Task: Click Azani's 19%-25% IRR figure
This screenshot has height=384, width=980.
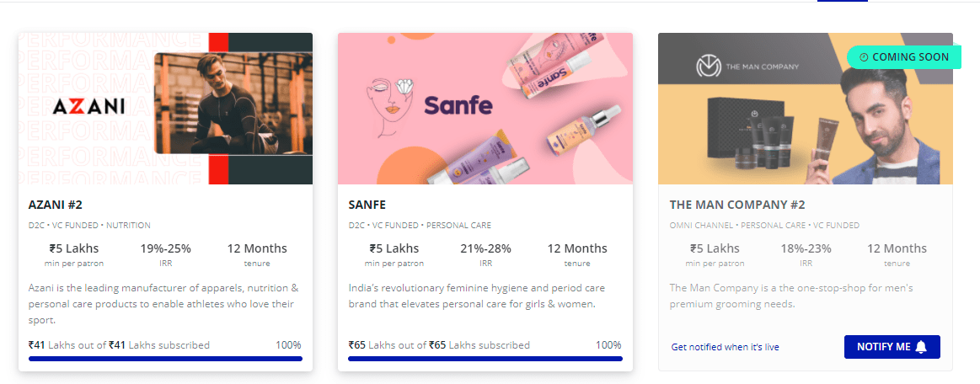Action: point(166,248)
